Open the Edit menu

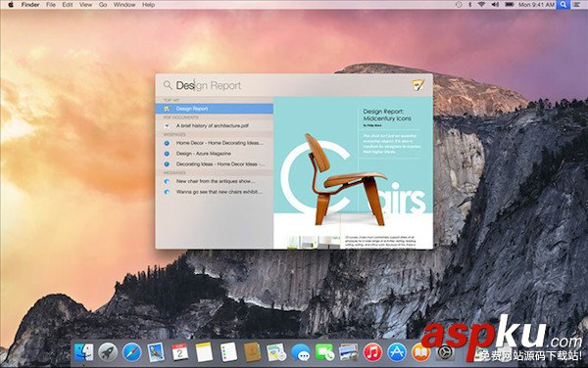[x=68, y=5]
